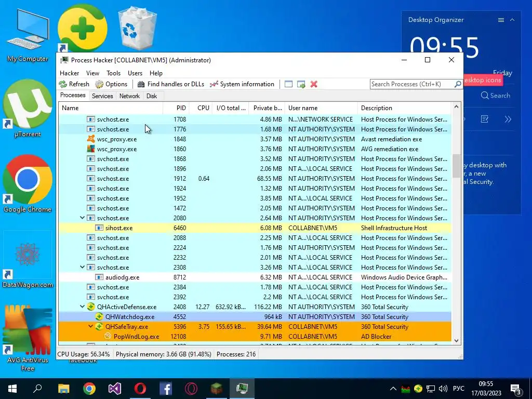Sort by the User name column header
This screenshot has height=399, width=532.
point(321,108)
